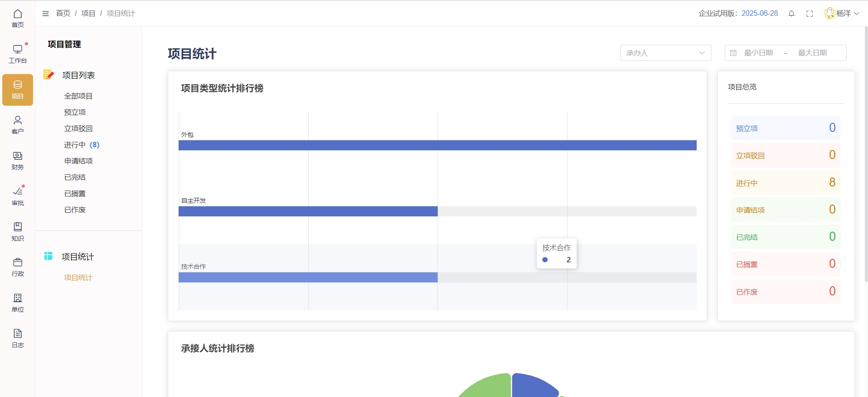Image resolution: width=868 pixels, height=397 pixels.
Task: Click the 预立项 overview card
Action: 785,128
